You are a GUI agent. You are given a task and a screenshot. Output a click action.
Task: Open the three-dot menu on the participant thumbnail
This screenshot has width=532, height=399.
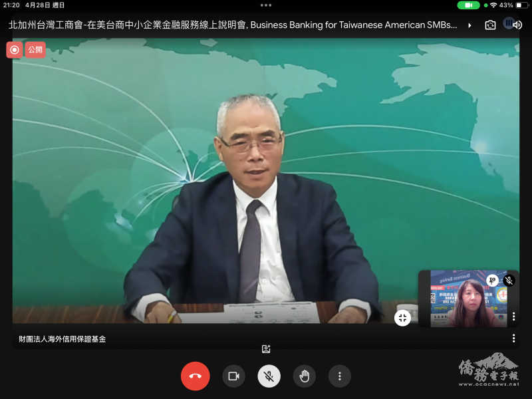(x=513, y=317)
